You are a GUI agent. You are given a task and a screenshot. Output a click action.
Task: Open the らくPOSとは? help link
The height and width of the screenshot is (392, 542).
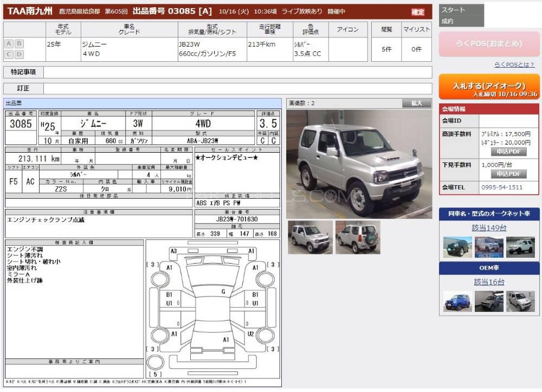pyautogui.click(x=517, y=65)
